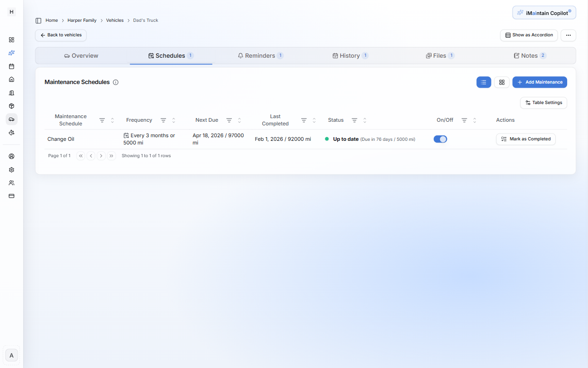Click the info icon beside Maintenance Schedules
This screenshot has width=588, height=368.
pos(116,82)
